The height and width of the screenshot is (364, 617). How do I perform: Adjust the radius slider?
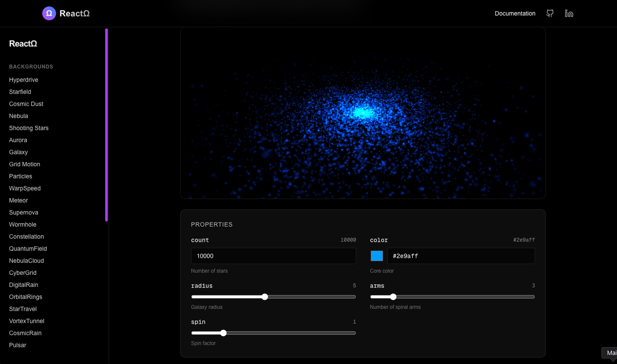pos(264,297)
